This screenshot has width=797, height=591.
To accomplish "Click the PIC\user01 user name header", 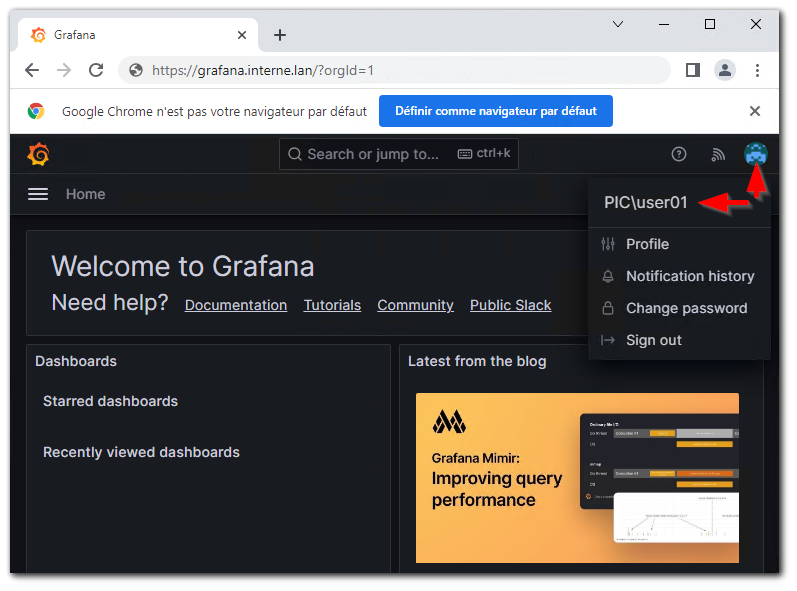I will coord(646,203).
